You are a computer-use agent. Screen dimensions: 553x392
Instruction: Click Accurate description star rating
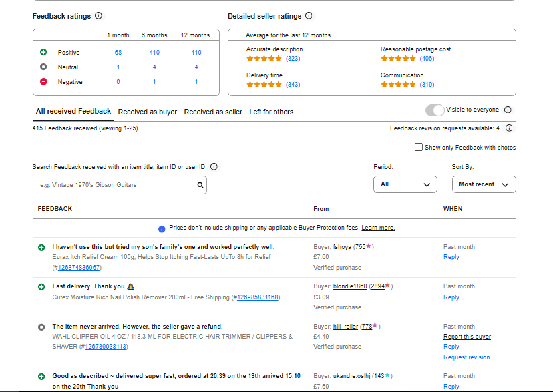click(x=264, y=59)
